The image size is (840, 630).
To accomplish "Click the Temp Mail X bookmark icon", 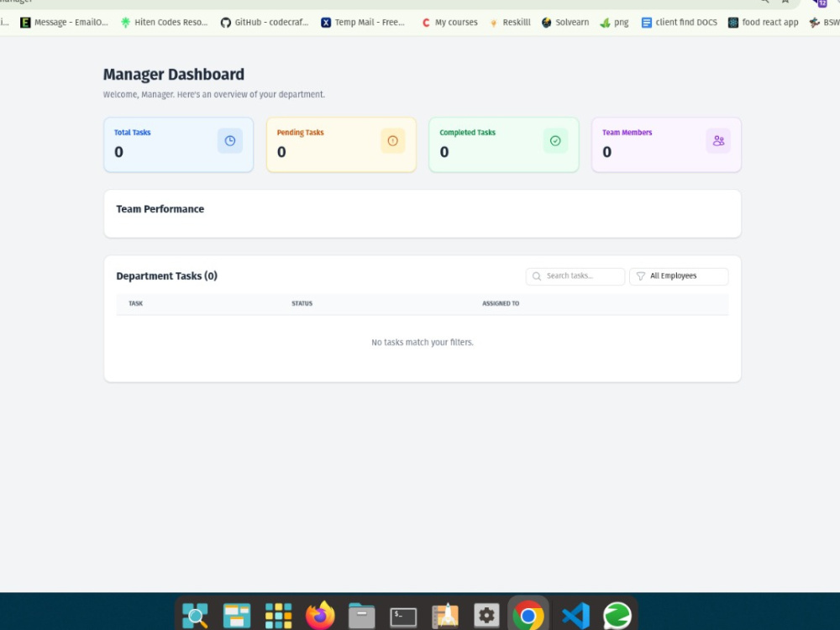I will click(x=326, y=23).
